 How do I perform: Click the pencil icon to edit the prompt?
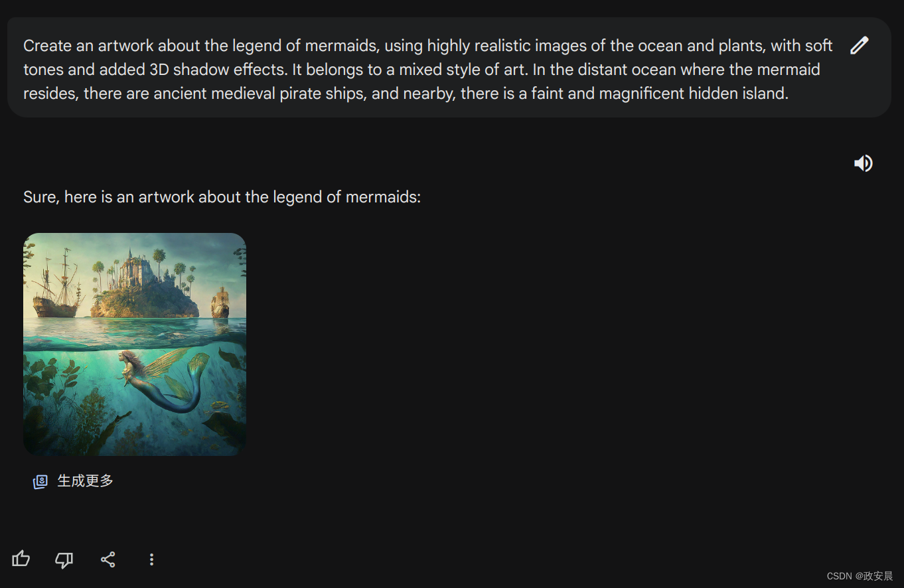click(860, 45)
